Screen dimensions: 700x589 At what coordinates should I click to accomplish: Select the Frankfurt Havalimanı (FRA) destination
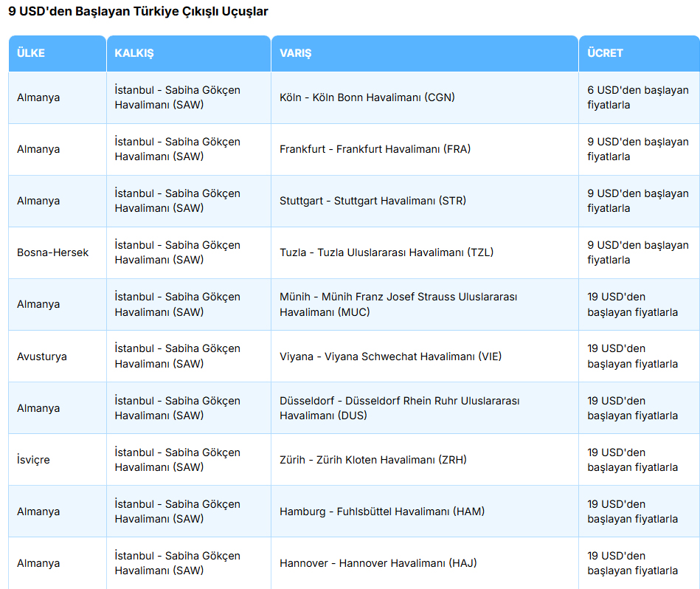pyautogui.click(x=375, y=149)
